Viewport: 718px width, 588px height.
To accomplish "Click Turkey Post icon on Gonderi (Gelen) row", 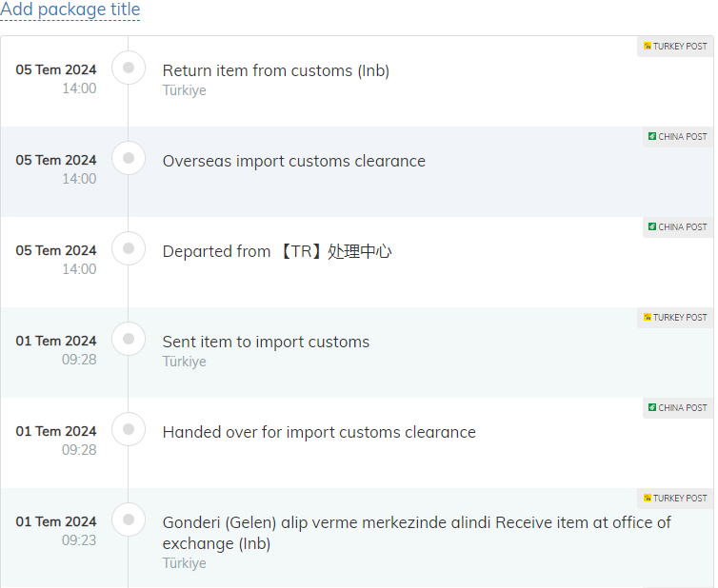I will [x=648, y=498].
